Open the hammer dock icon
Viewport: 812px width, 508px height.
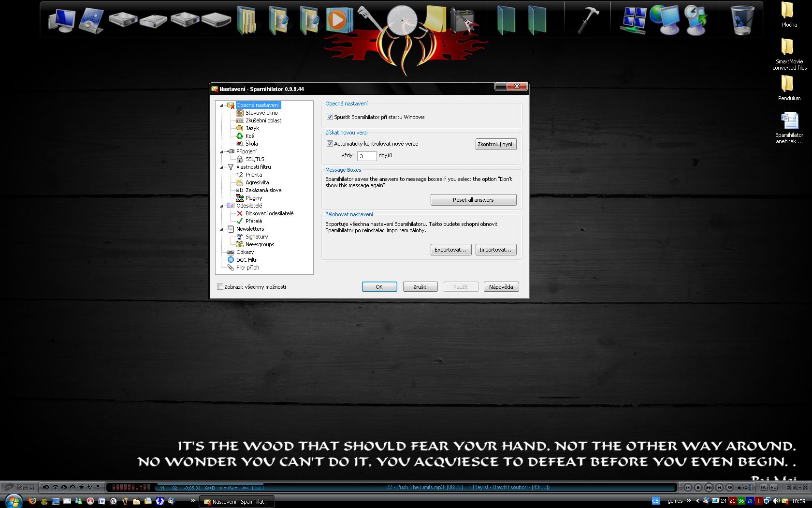588,19
